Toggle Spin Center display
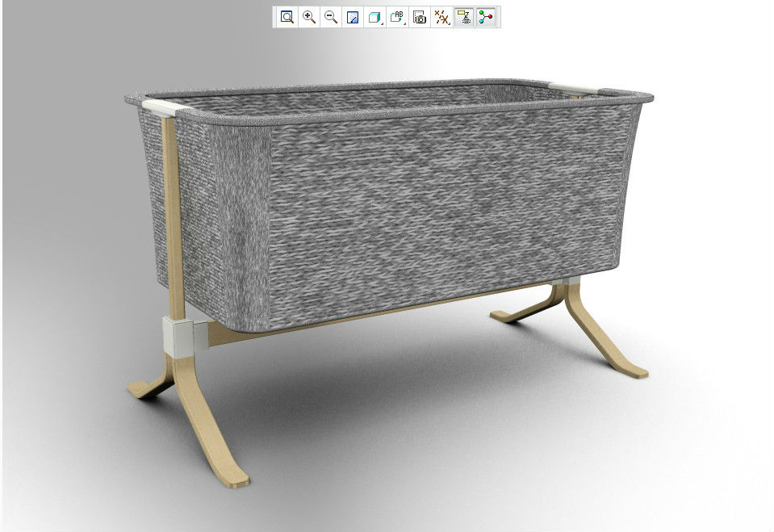The image size is (774, 532). pos(485,17)
